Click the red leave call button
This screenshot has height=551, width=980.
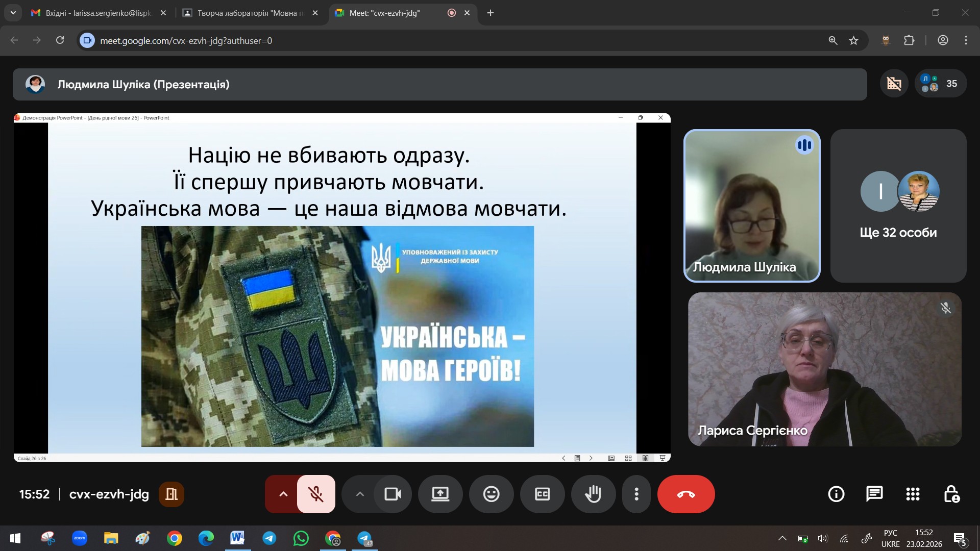coord(685,494)
